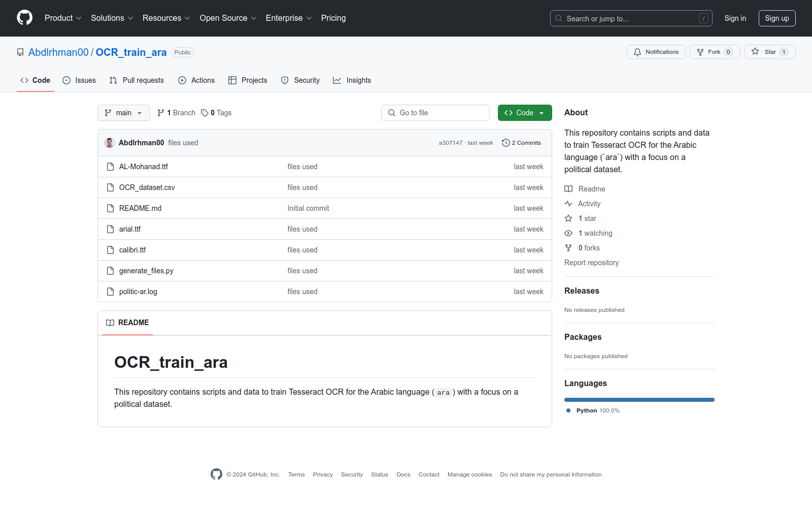The width and height of the screenshot is (812, 508).
Task: Open the main branch selector dropdown
Action: [124, 113]
